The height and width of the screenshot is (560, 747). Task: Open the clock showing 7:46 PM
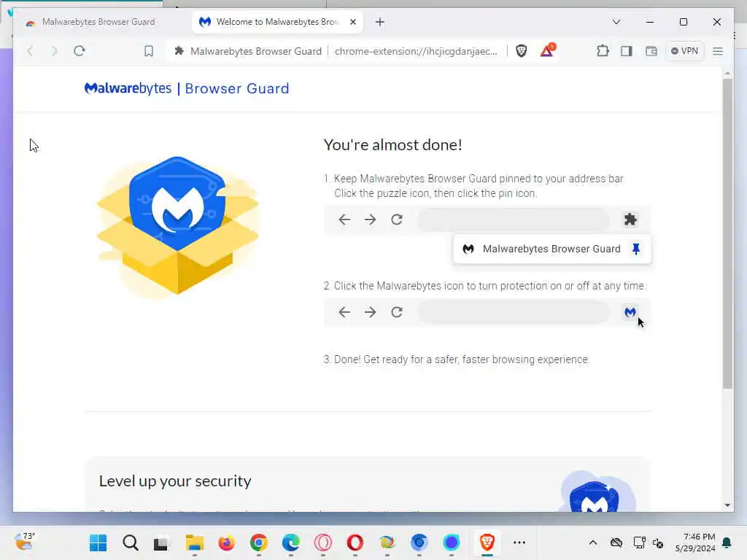coord(695,542)
